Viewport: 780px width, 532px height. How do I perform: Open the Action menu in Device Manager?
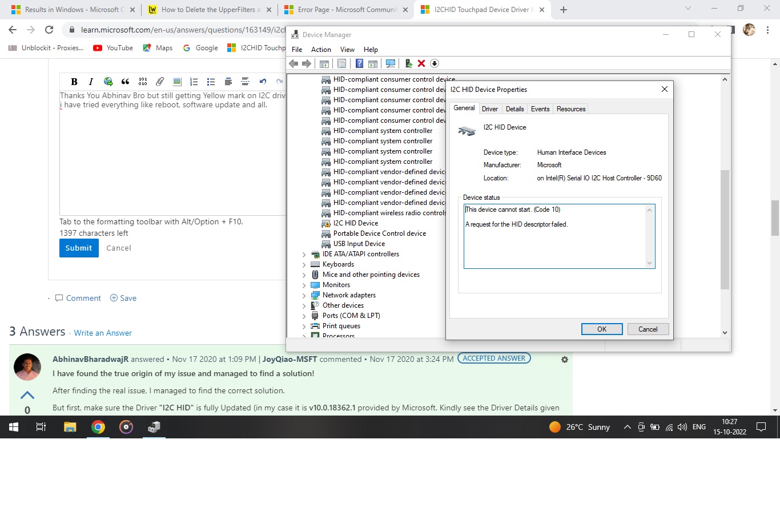[321, 50]
